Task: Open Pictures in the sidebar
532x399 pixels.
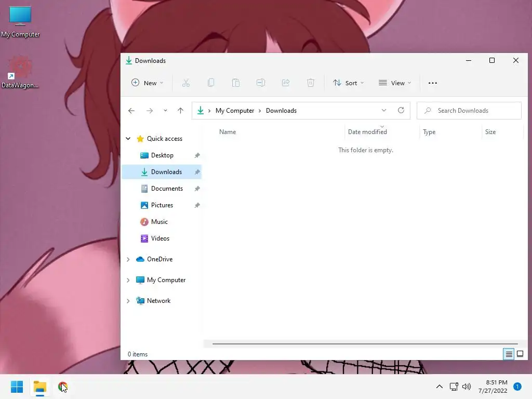Action: point(162,205)
